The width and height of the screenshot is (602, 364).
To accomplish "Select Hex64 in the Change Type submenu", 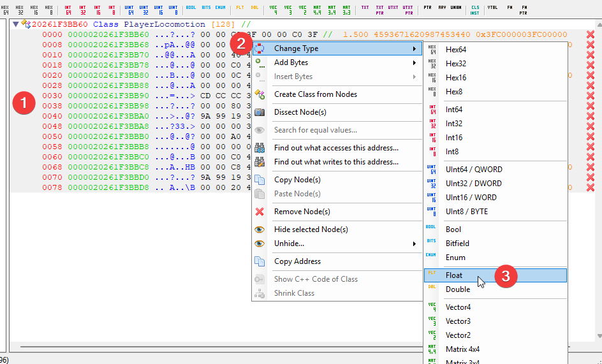I will [x=496, y=50].
